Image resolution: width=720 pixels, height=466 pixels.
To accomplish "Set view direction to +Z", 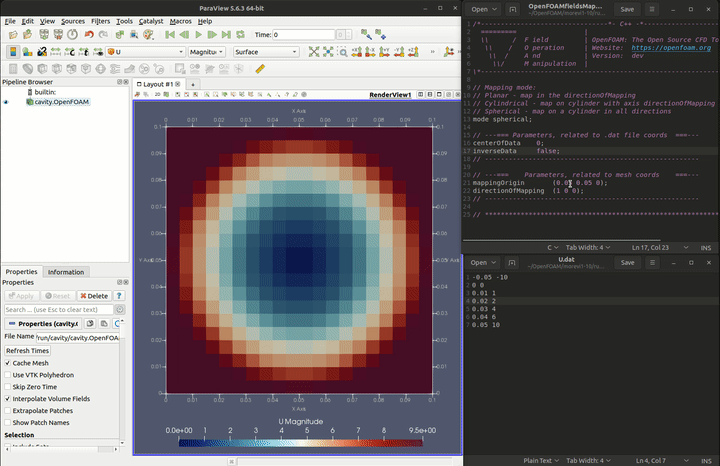I will pyautogui.click(x=413, y=52).
